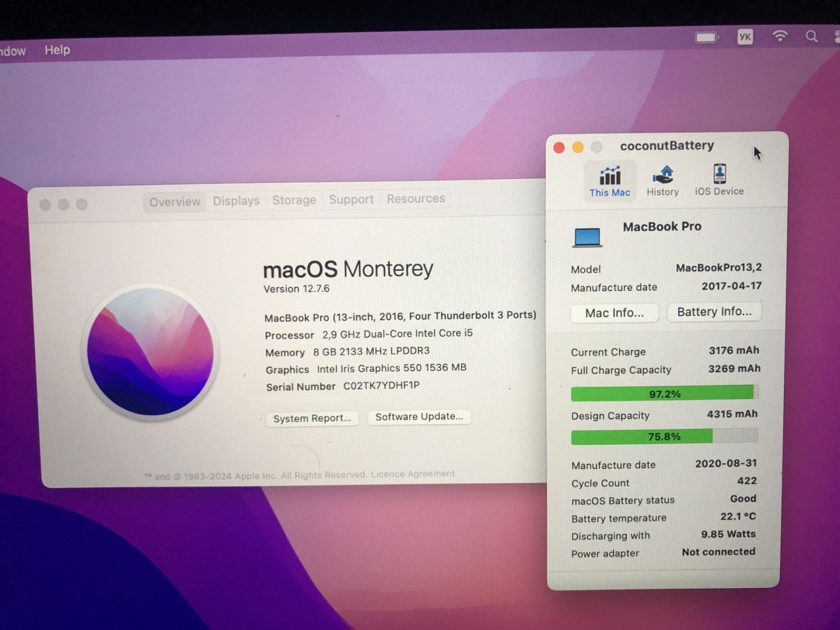Open the Wi-Fi menu bar icon
840x630 pixels.
780,35
